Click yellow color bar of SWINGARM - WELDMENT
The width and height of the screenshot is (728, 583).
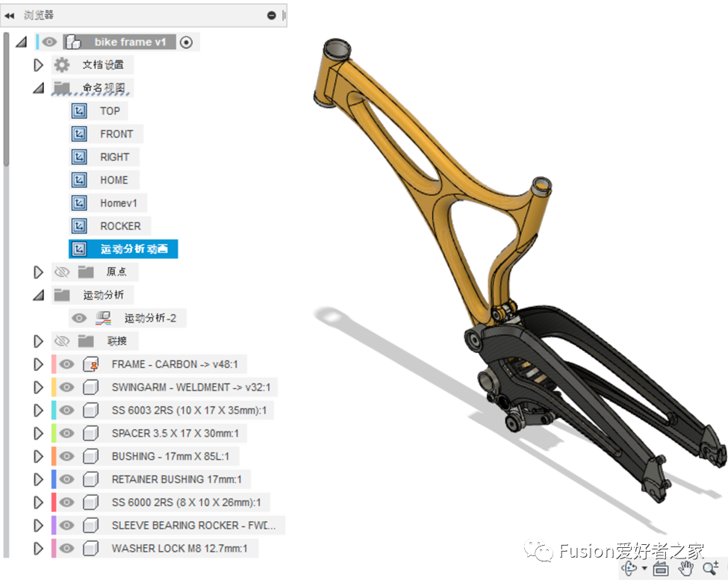click(x=54, y=387)
